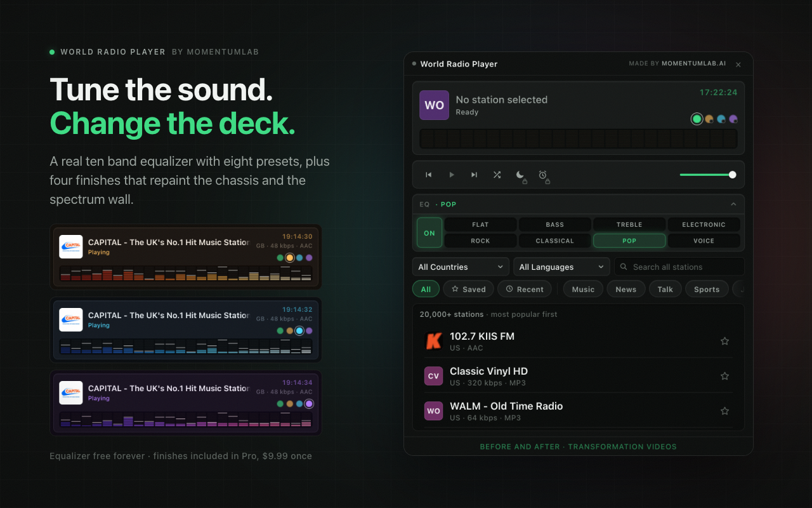This screenshot has height=508, width=812.
Task: Pick the green finish swatch in the player
Action: 697,119
